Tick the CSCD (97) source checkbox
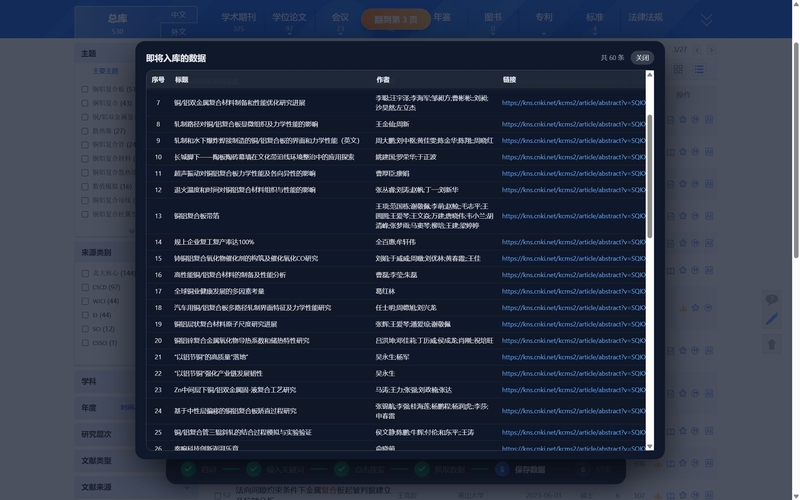 85,287
